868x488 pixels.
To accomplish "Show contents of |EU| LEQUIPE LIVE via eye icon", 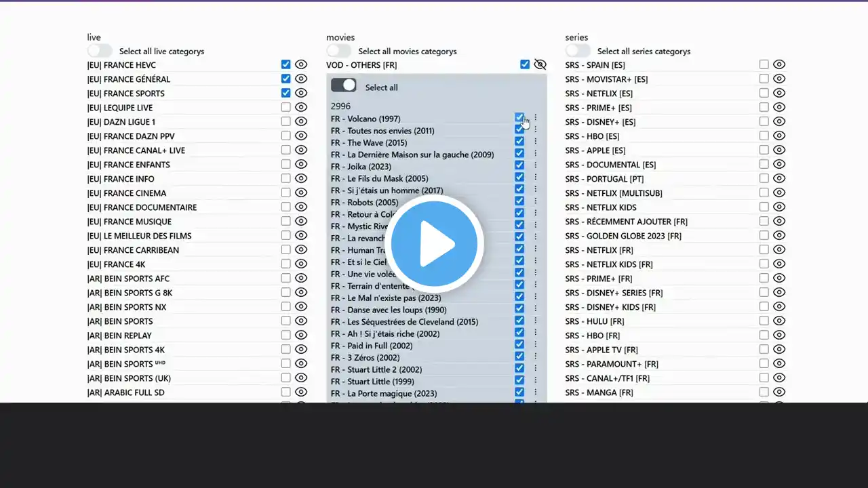I will pos(301,107).
